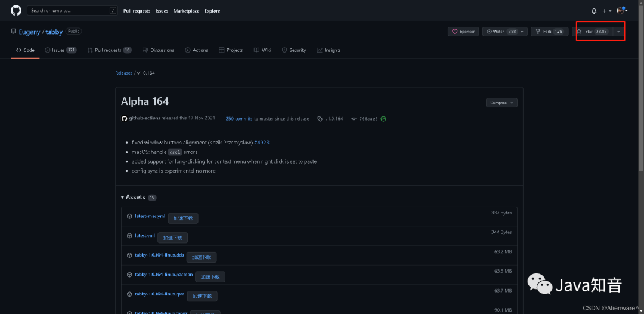Click 加速下载 next to latest-mac.yml
Viewport: 644px width, 314px height.
[183, 218]
